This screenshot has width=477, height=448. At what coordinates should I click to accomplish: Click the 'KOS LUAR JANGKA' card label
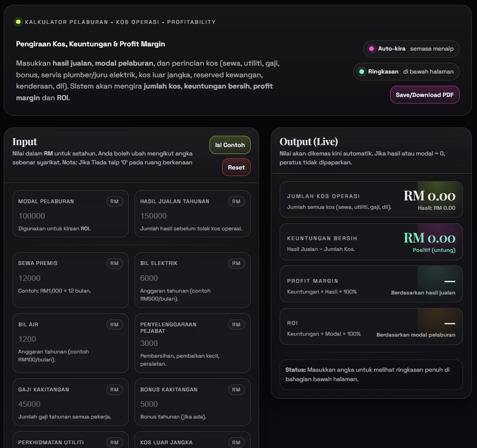tap(166, 442)
